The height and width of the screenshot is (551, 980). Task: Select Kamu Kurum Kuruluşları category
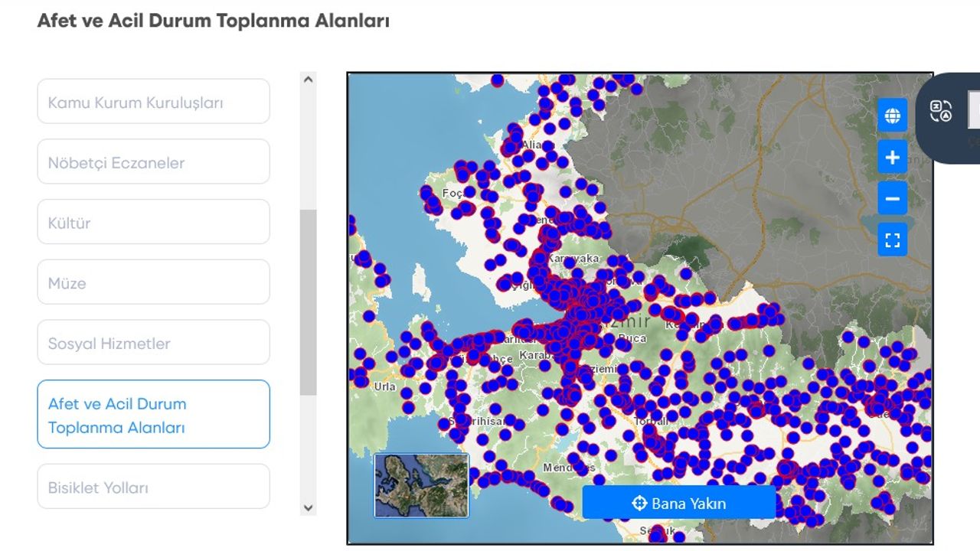153,102
